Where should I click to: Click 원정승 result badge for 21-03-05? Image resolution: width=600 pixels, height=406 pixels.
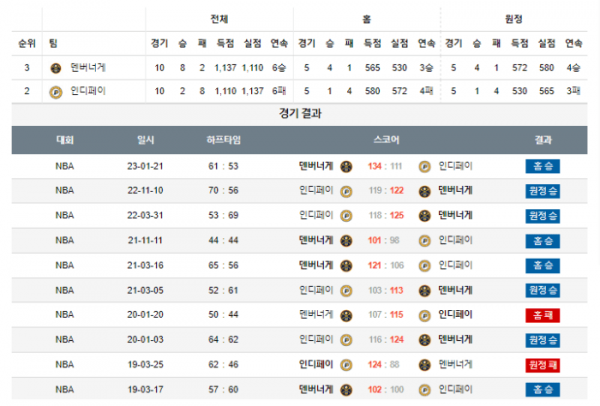pyautogui.click(x=543, y=290)
